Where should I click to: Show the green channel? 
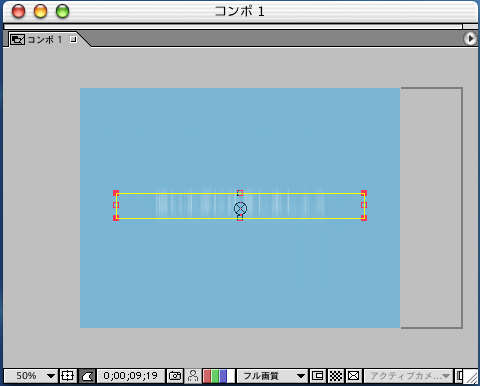point(215,376)
